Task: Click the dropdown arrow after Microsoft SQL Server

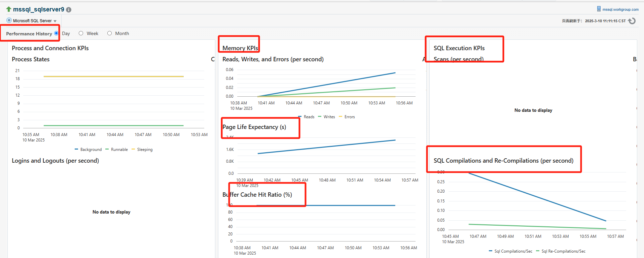Action: coord(55,21)
